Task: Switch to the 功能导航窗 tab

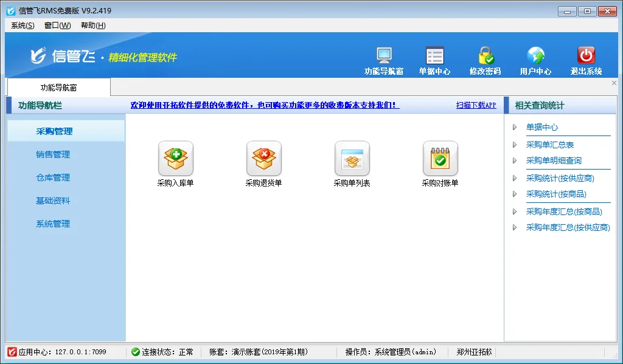Action: 59,88
